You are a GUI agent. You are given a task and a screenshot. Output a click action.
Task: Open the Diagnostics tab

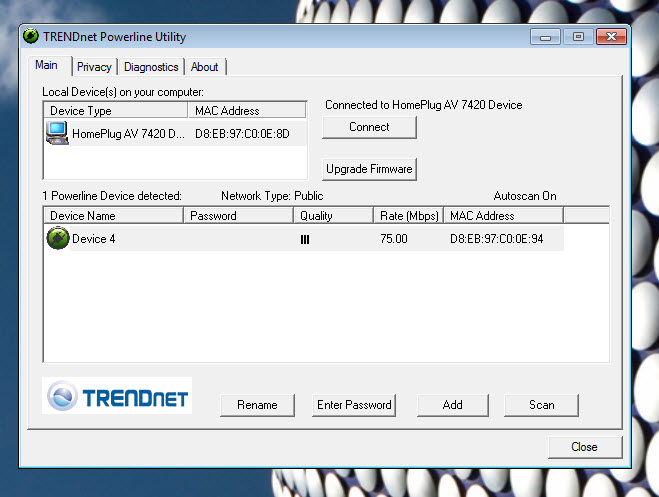click(x=151, y=67)
